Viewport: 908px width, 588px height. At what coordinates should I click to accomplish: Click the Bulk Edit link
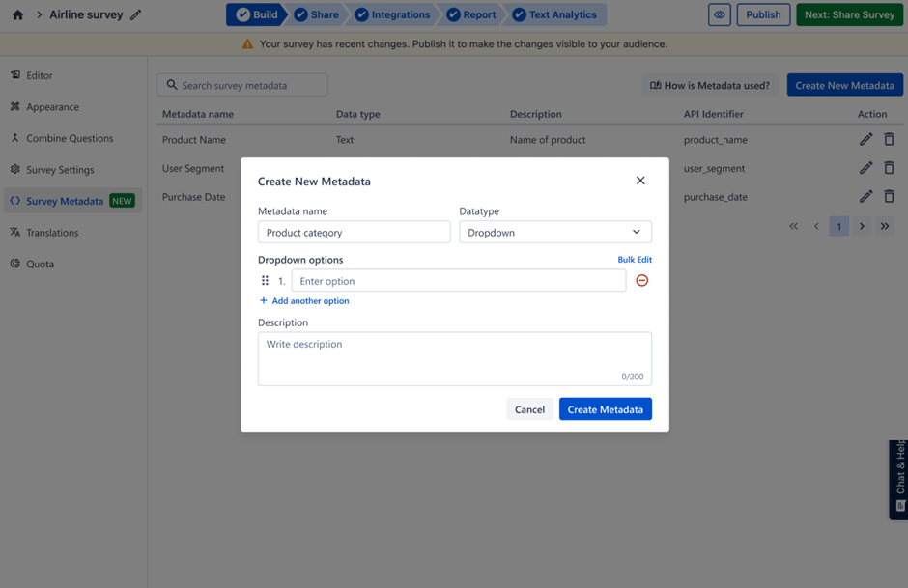(x=635, y=260)
